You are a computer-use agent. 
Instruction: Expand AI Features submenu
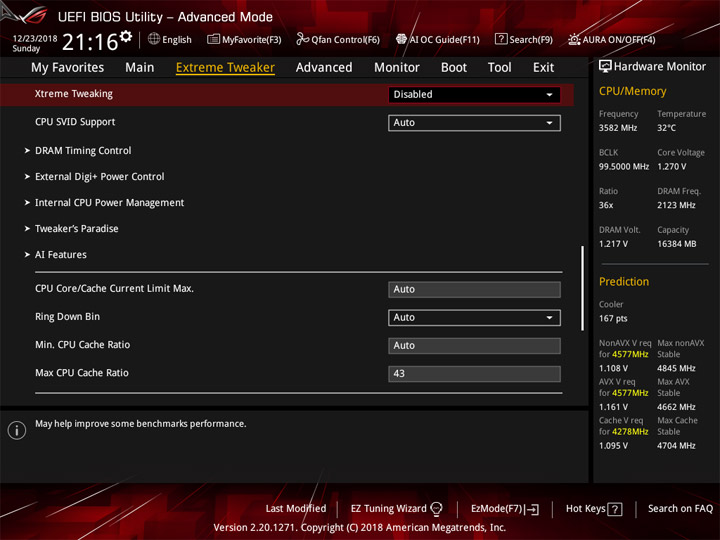[x=61, y=254]
